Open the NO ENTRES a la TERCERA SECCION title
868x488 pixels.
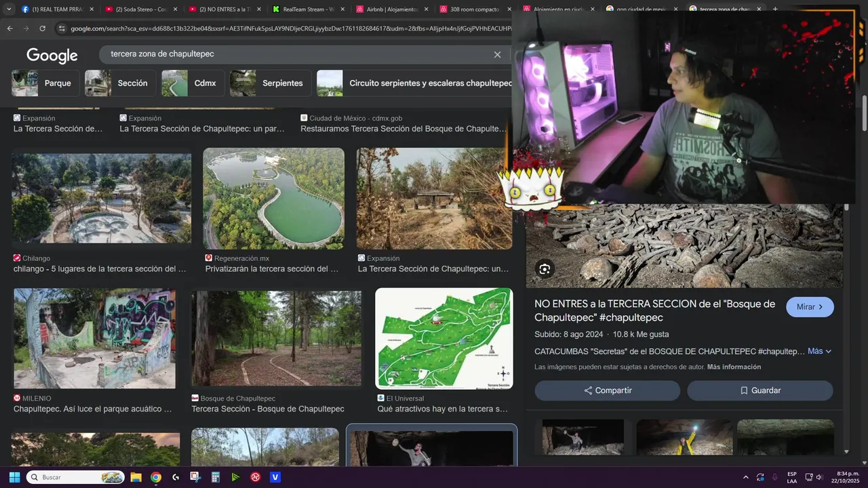click(x=654, y=310)
